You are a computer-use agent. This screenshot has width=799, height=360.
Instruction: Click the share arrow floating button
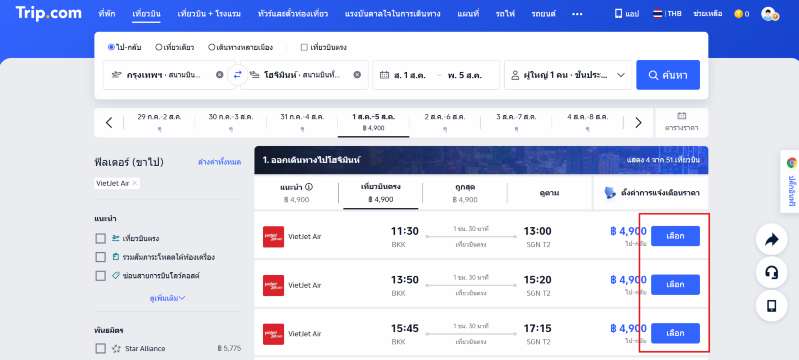[771, 240]
